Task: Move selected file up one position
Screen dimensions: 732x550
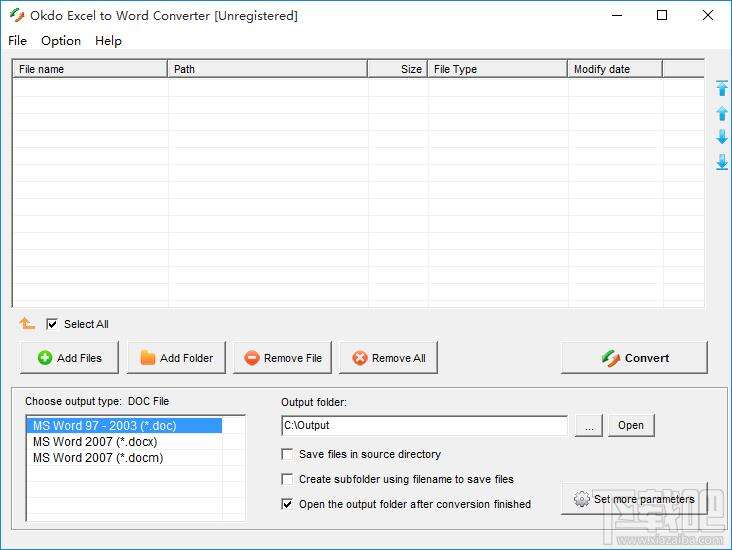Action: coord(722,113)
